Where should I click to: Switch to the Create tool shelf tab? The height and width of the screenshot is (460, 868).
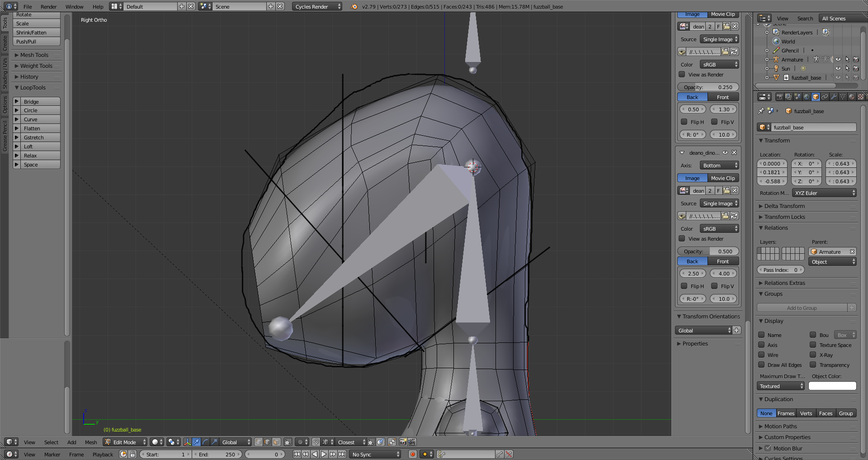[x=5, y=43]
